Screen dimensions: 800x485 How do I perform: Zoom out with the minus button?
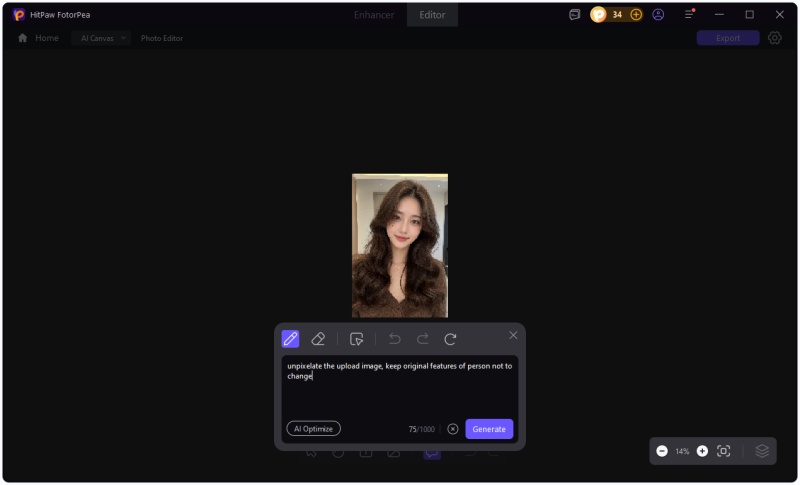pos(662,451)
